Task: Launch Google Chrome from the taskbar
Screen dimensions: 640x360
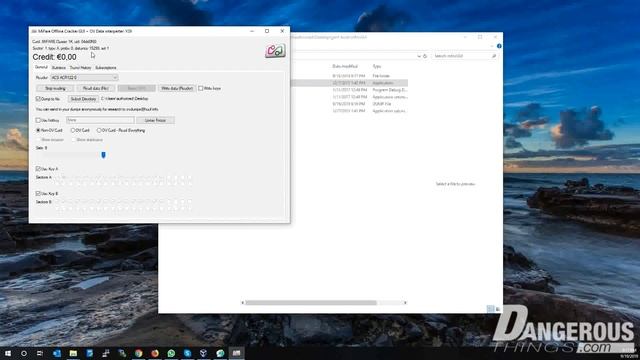Action: coord(138,353)
